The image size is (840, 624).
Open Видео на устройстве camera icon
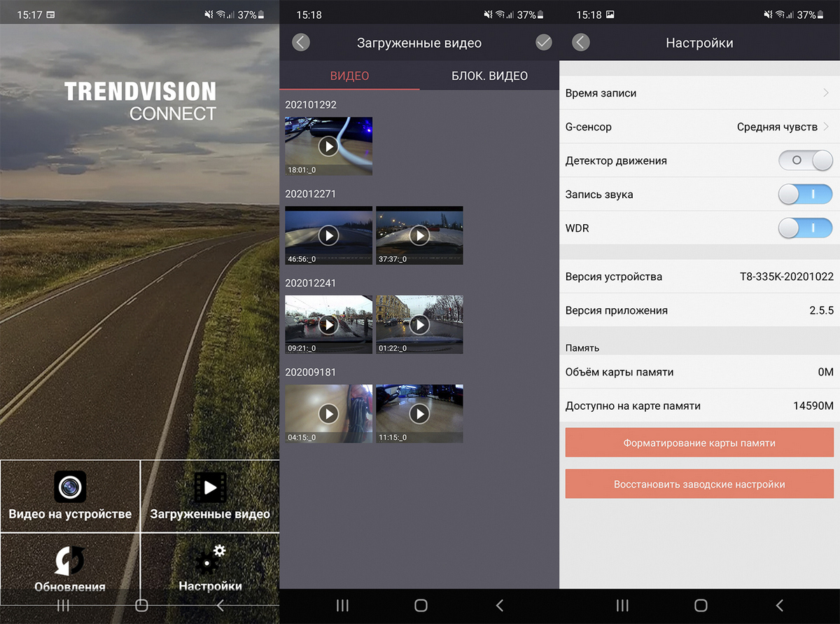coord(70,487)
